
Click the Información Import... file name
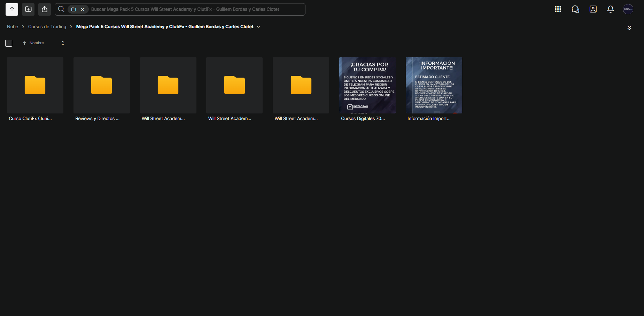coord(429,119)
